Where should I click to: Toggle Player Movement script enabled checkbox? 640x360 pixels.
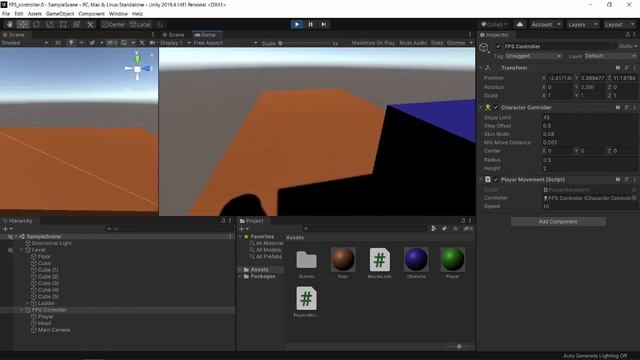496,180
